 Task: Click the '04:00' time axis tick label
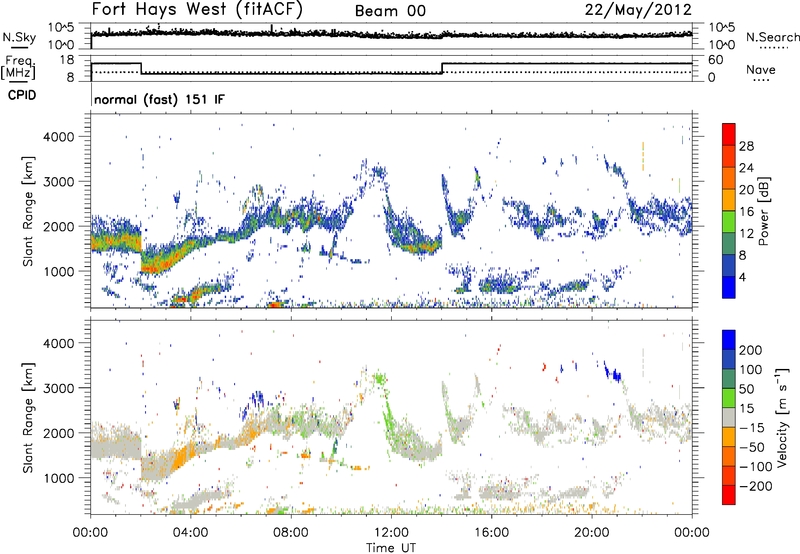coord(190,533)
